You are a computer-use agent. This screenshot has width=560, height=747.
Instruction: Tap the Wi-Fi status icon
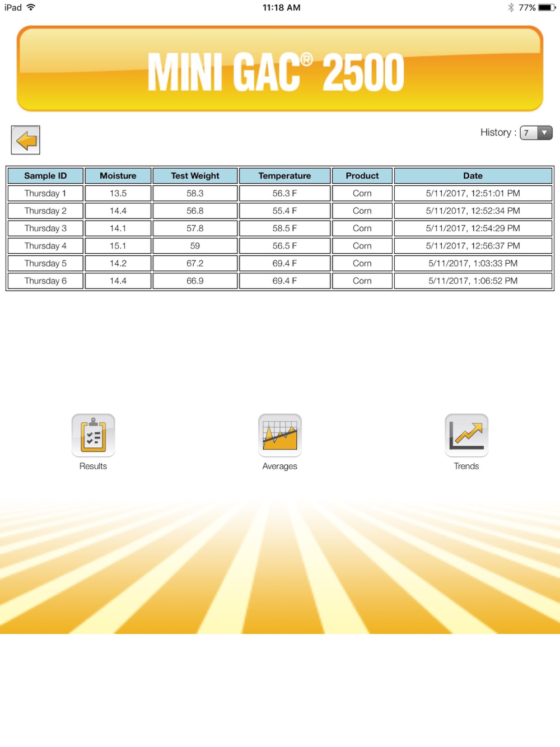coord(31,7)
